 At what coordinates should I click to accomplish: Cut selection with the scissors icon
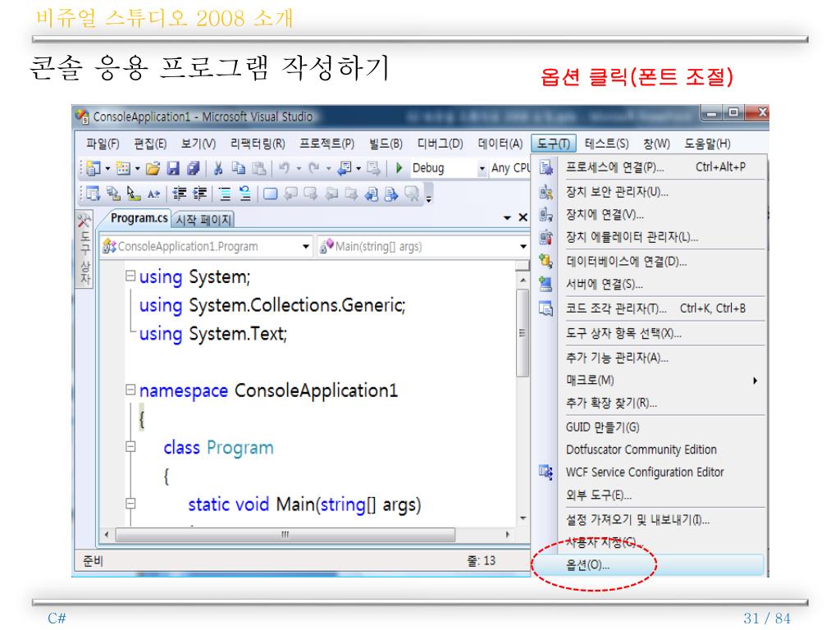pyautogui.click(x=218, y=168)
